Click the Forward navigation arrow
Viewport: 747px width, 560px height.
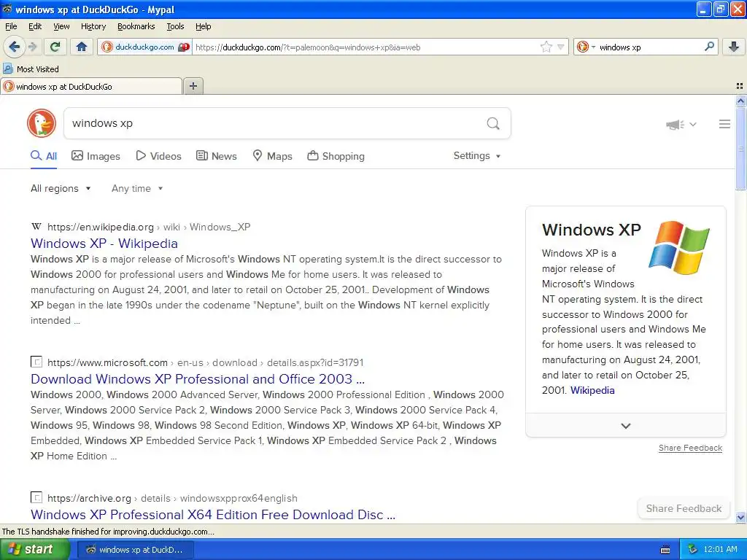click(x=33, y=47)
